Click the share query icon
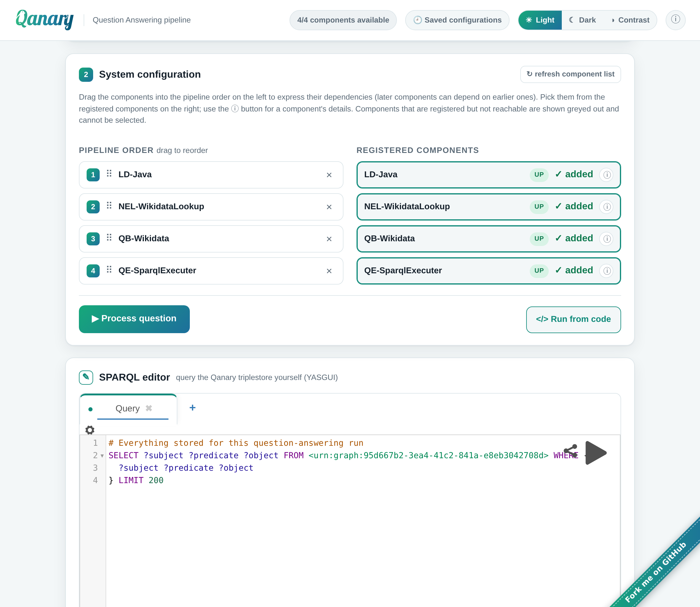The image size is (700, 607). [570, 451]
